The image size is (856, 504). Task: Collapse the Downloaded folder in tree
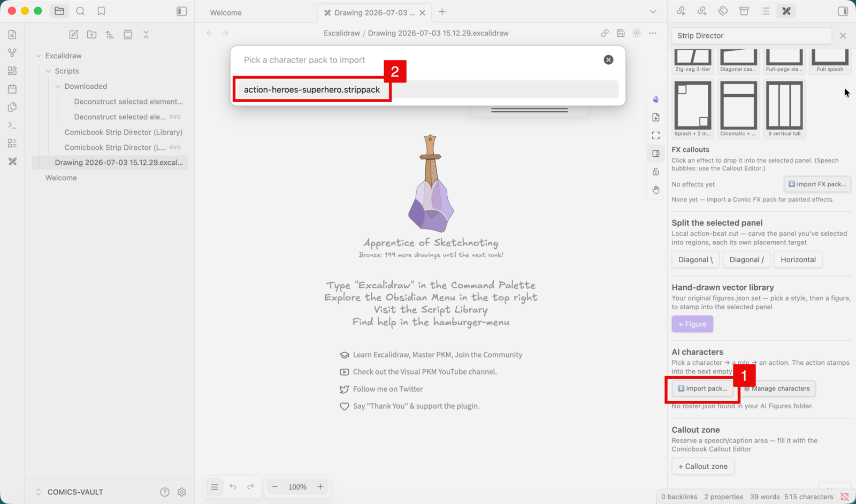click(x=58, y=86)
